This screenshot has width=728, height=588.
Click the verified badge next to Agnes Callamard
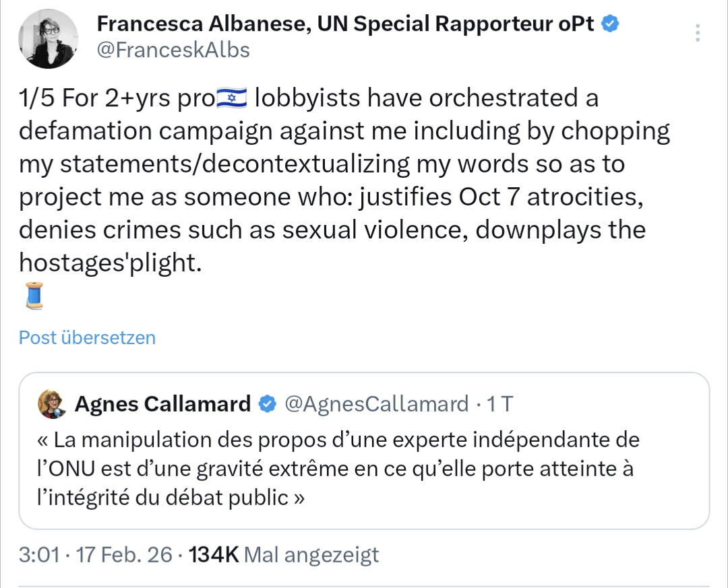267,403
